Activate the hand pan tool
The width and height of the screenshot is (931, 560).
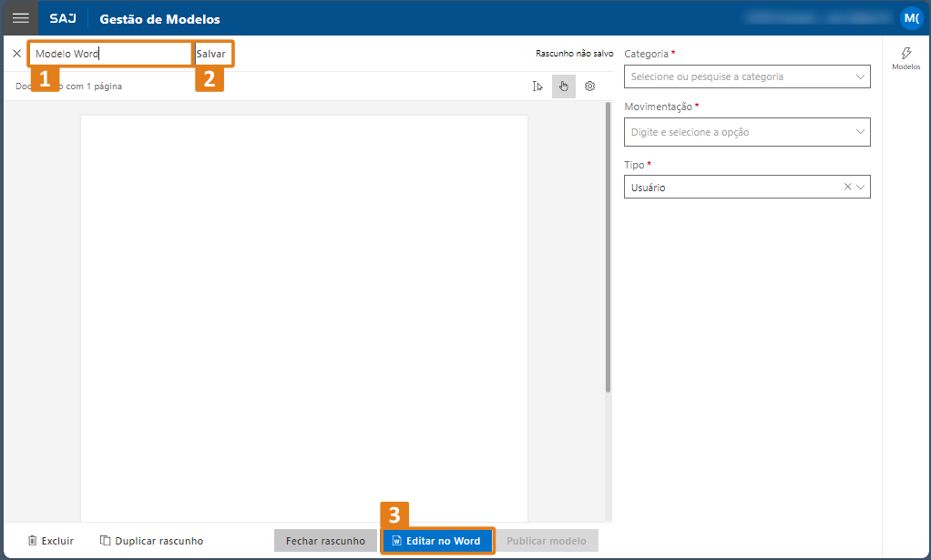563,87
